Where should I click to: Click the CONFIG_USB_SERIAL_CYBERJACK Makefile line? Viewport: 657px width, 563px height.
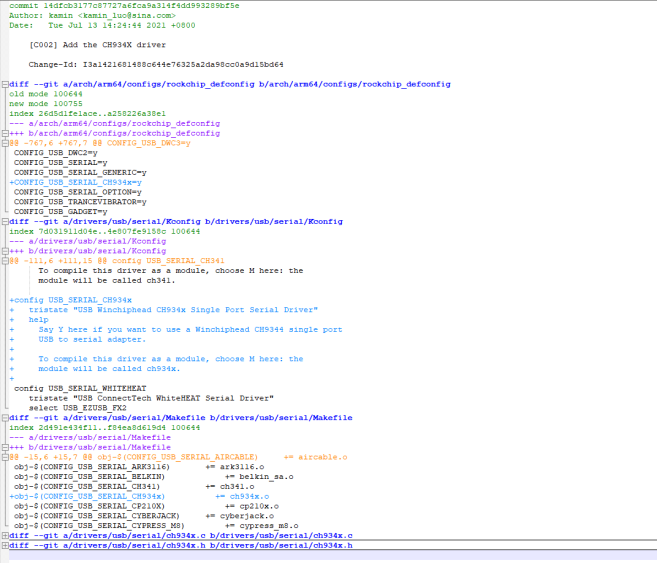pos(144,516)
